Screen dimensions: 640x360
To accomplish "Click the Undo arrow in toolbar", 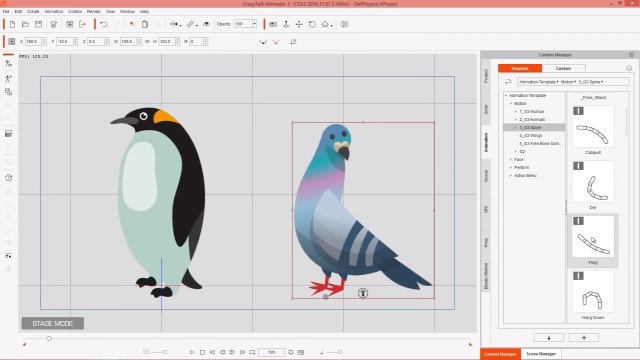I will [104, 24].
